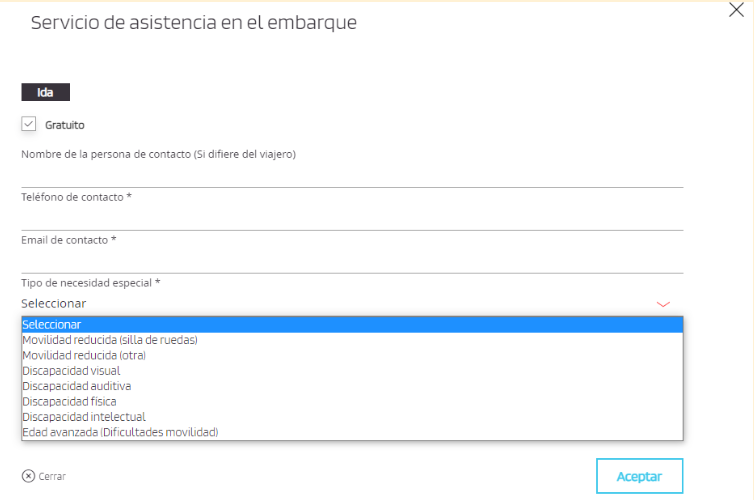Select Edad avanzada (Dificultades movilidad)
The image size is (754, 500).
[x=120, y=432]
